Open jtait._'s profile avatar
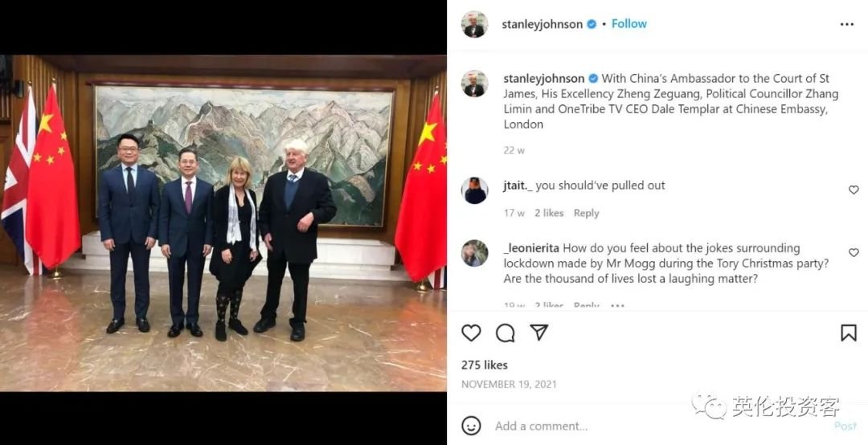This screenshot has height=445, width=868. pyautogui.click(x=474, y=190)
